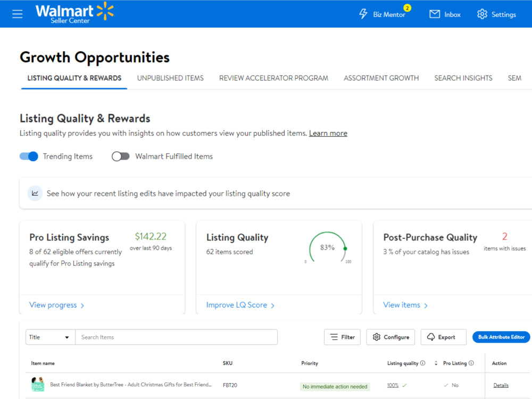Click the Inbox envelope icon
532x399 pixels.
(435, 14)
